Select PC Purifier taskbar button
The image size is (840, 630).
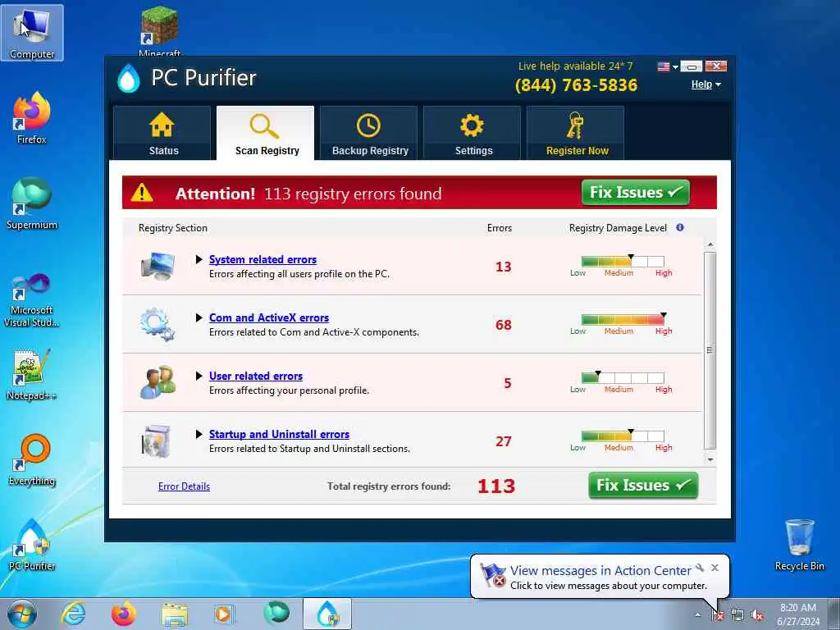tap(327, 614)
